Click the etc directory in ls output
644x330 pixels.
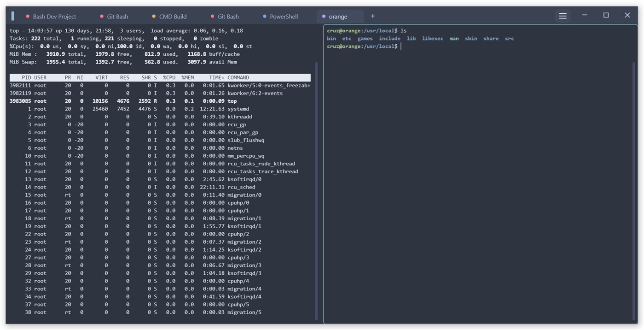[347, 39]
